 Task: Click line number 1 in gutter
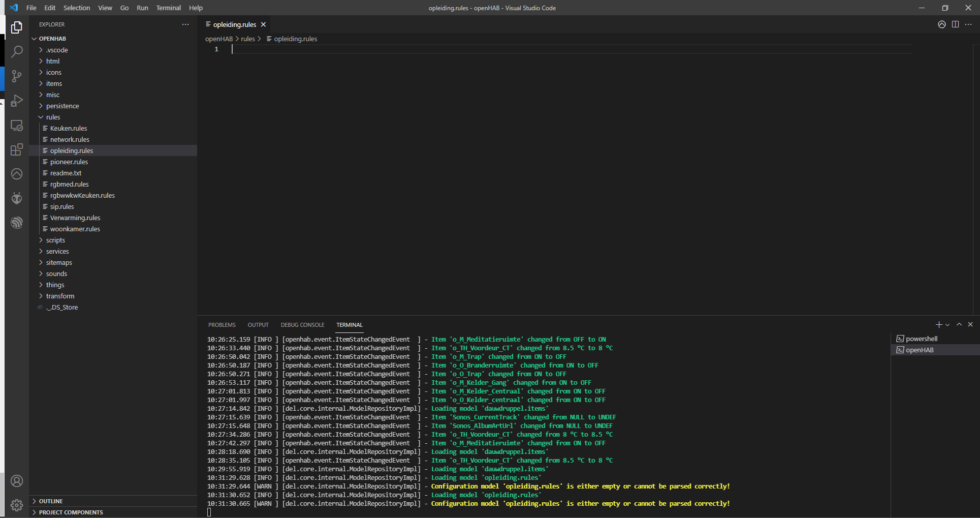pyautogui.click(x=216, y=49)
